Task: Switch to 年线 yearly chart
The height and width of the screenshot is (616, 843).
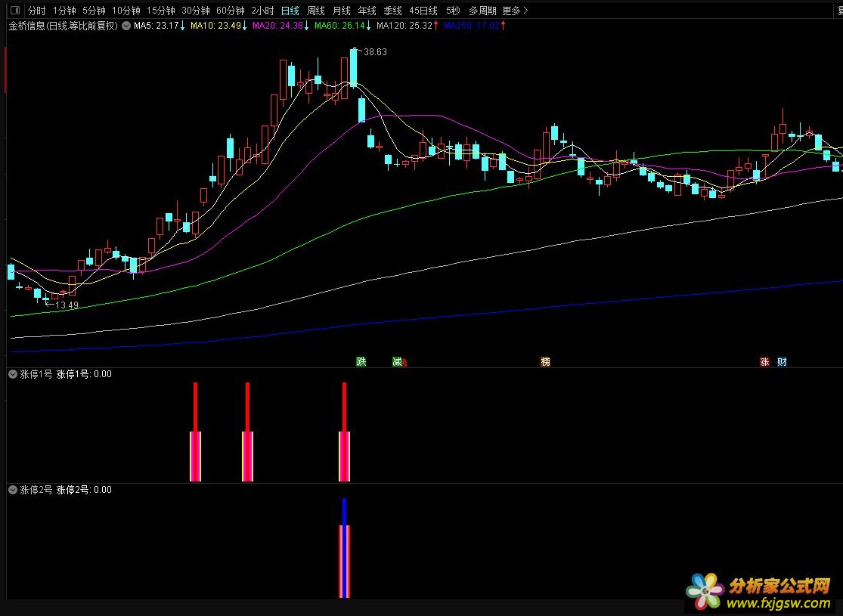Action: pos(367,11)
